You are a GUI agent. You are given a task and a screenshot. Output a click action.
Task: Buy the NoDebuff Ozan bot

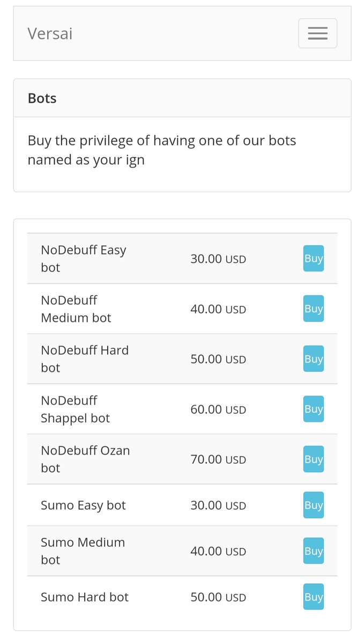(x=313, y=459)
